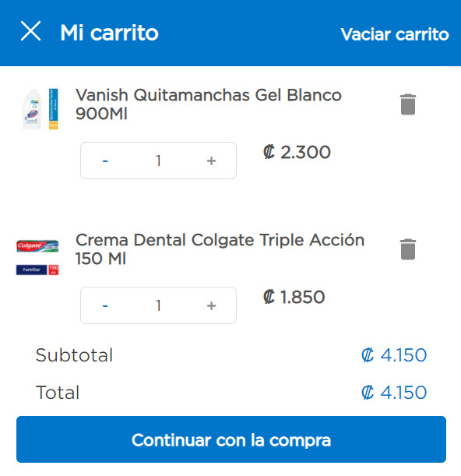Open the Vanish bottle product thumbnail
461x476 pixels.
(40, 109)
